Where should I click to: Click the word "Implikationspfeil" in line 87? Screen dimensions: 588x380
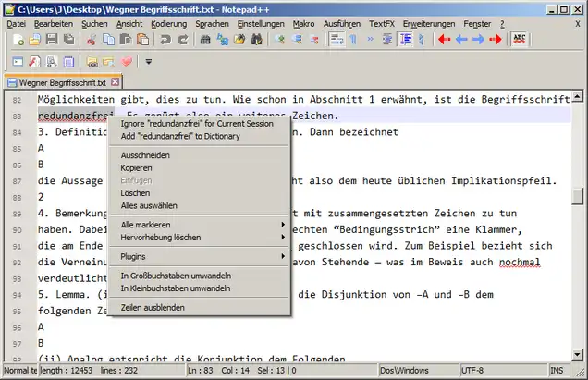pos(501,181)
